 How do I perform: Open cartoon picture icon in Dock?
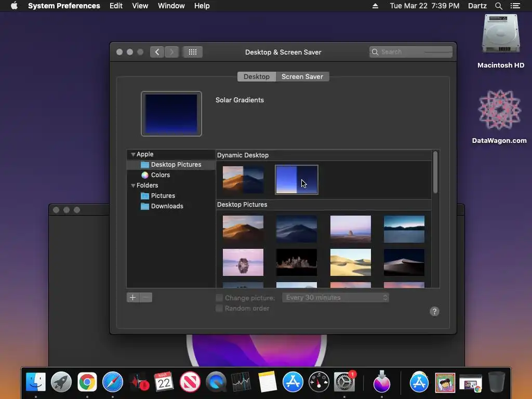(445, 382)
